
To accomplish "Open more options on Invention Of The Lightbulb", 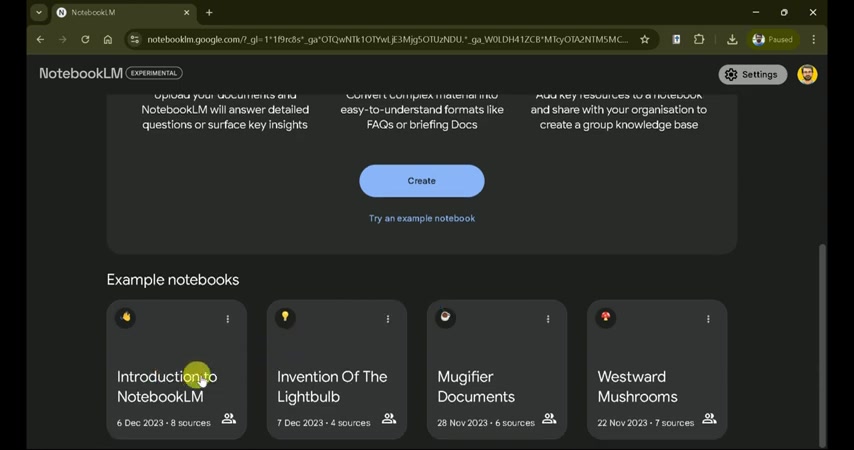I will [388, 319].
